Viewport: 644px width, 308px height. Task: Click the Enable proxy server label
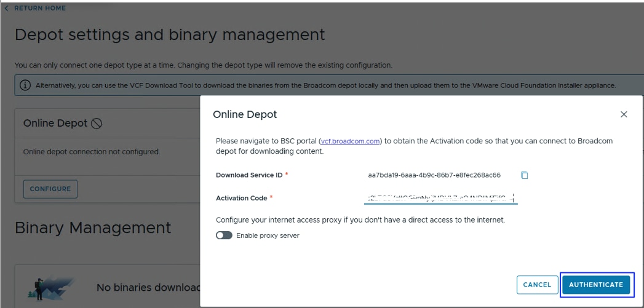click(x=268, y=235)
